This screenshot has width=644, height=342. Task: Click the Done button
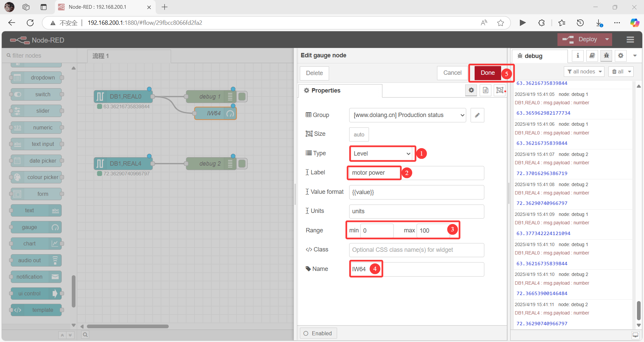[x=487, y=73]
